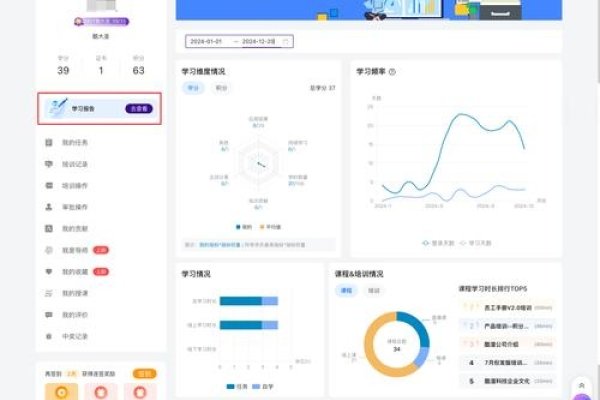The width and height of the screenshot is (600, 400).
Task: Click the end date field in range picker
Action: [x=259, y=41]
